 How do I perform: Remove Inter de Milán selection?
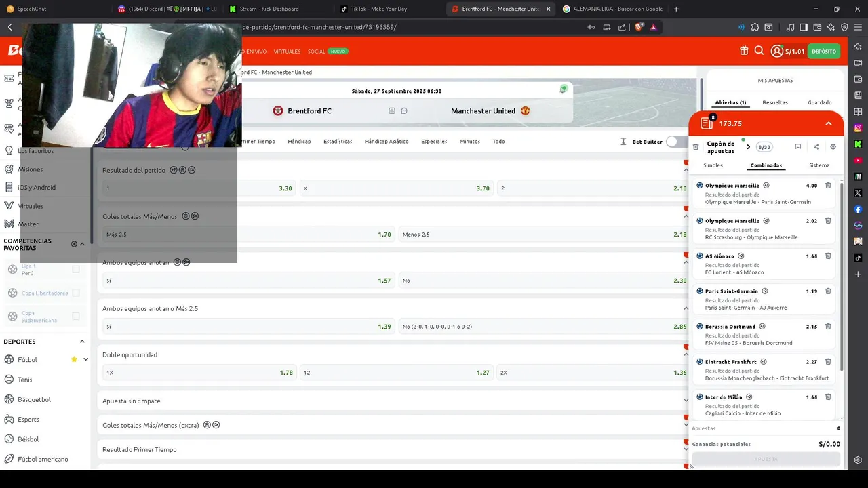tap(828, 397)
